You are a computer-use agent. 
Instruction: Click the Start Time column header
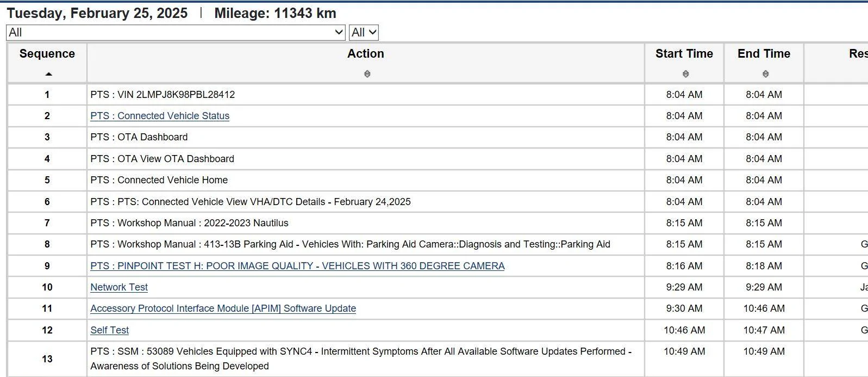pos(684,53)
